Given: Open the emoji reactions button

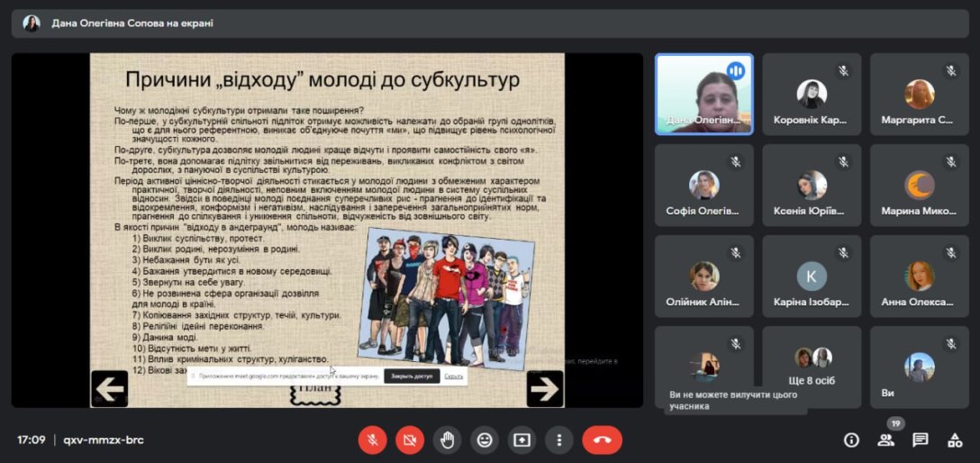Looking at the screenshot, I should click(x=485, y=440).
